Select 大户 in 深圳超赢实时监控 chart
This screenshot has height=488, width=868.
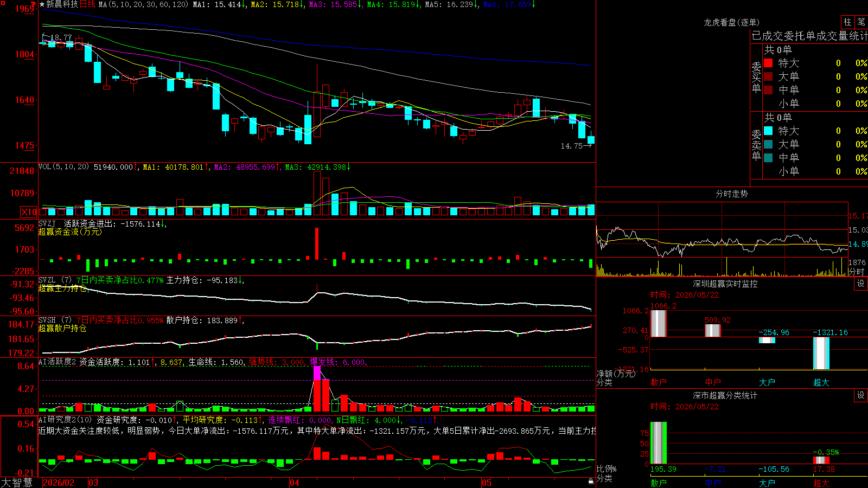pos(767,382)
